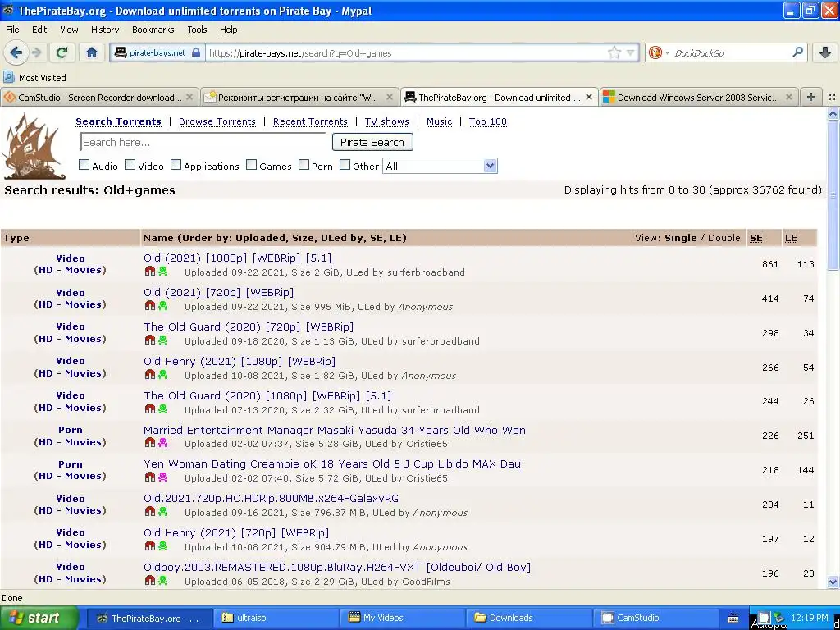Check the Other checkbox
Screen dimensions: 840x630
point(345,165)
